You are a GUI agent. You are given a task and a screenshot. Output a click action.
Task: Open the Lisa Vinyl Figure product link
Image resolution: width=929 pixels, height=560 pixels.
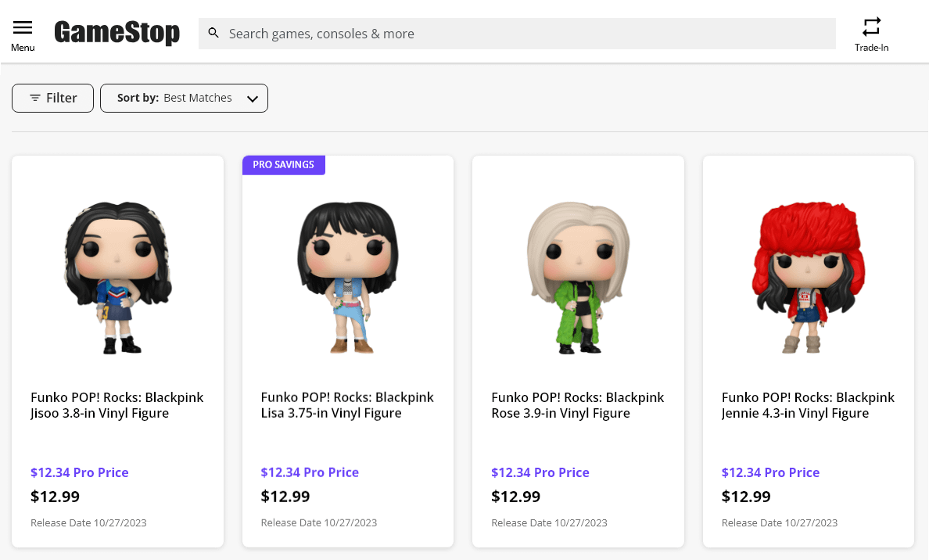click(x=347, y=404)
